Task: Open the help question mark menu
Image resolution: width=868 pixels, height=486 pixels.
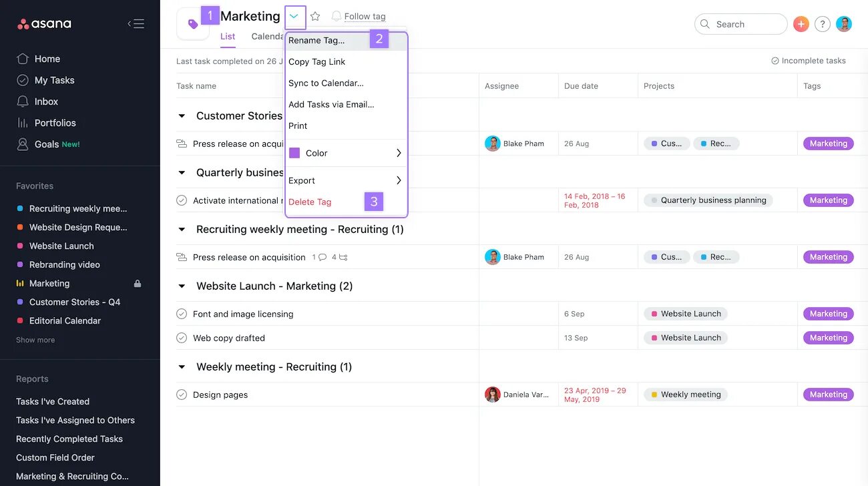Action: [822, 23]
